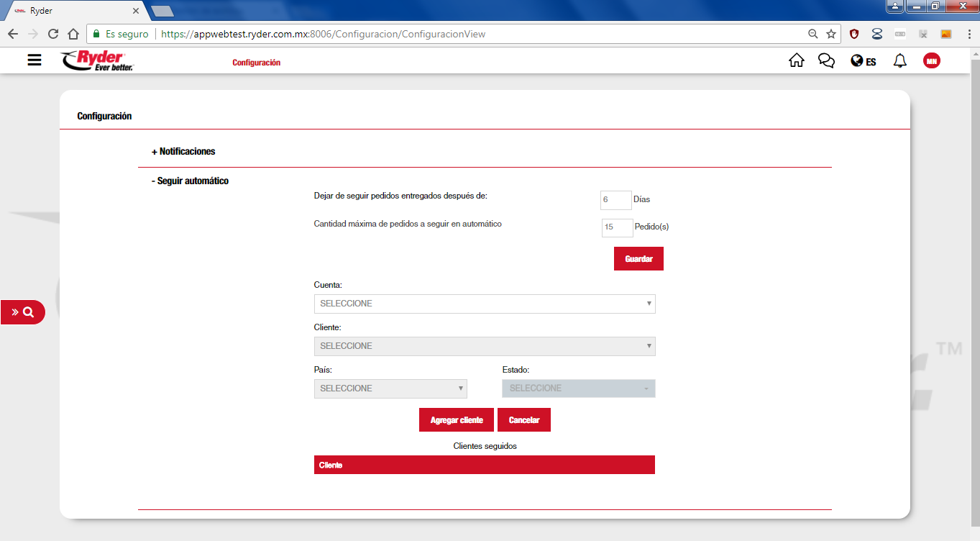Open the Cliente dropdown
Image resolution: width=980 pixels, height=541 pixels.
485,346
